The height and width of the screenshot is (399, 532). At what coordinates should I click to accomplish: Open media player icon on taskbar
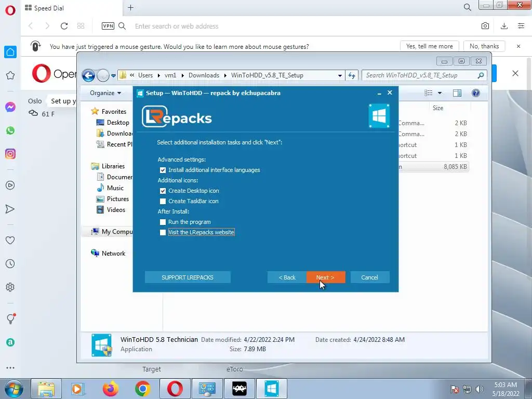(78, 389)
